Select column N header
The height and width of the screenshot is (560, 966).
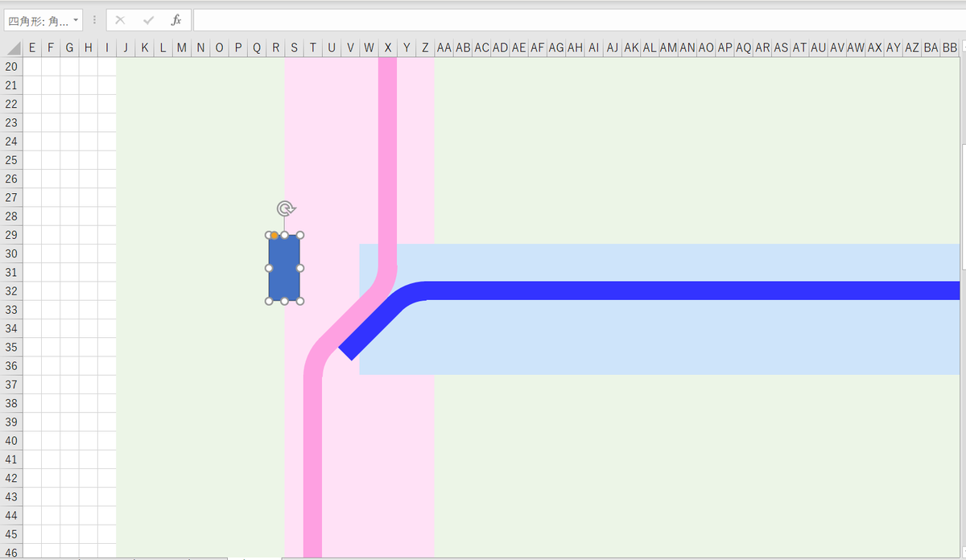(x=200, y=48)
